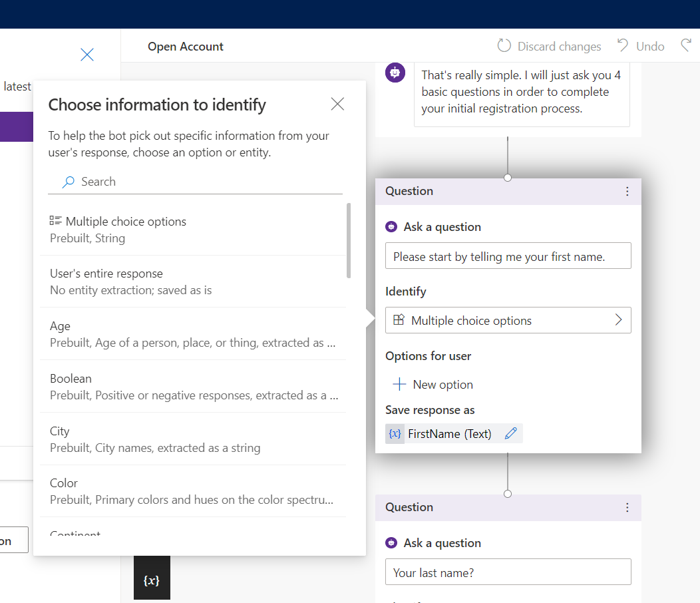Click the variable {x} icon in the dark toolbar
The width and height of the screenshot is (700, 603).
coord(152,580)
